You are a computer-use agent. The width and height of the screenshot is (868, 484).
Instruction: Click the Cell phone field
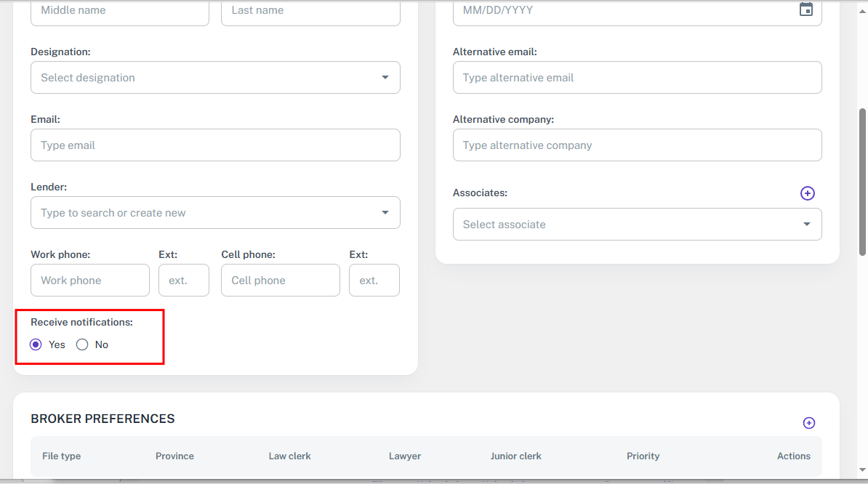281,281
